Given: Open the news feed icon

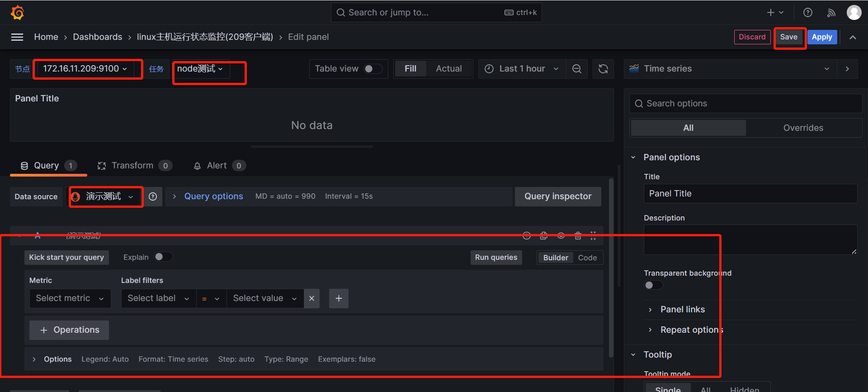Looking at the screenshot, I should pos(831,13).
